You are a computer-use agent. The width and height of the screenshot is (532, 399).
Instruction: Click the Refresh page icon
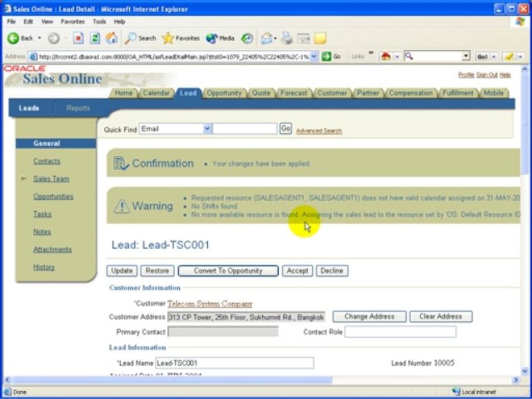[x=95, y=38]
